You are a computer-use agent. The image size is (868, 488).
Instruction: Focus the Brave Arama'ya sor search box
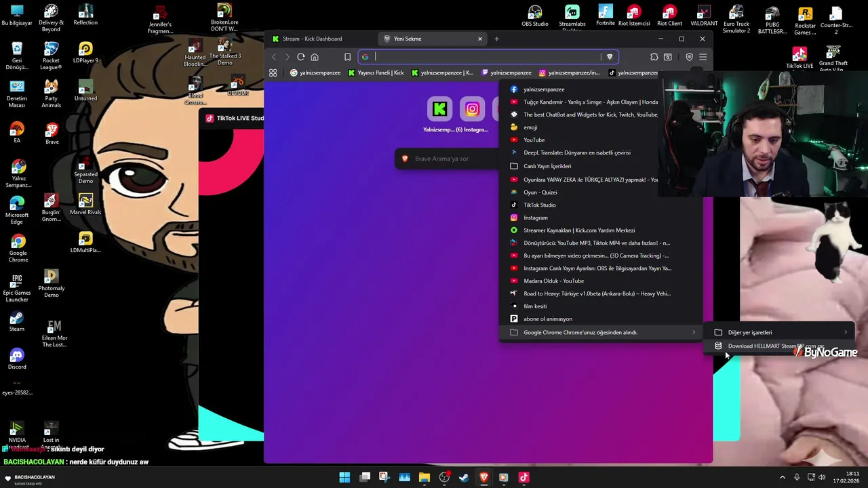coord(448,159)
